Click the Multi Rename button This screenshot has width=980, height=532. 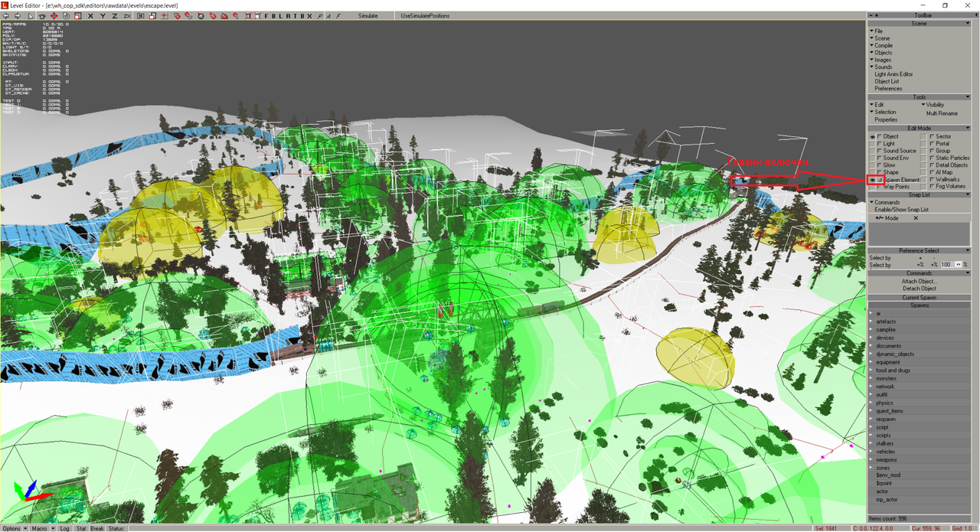click(942, 113)
